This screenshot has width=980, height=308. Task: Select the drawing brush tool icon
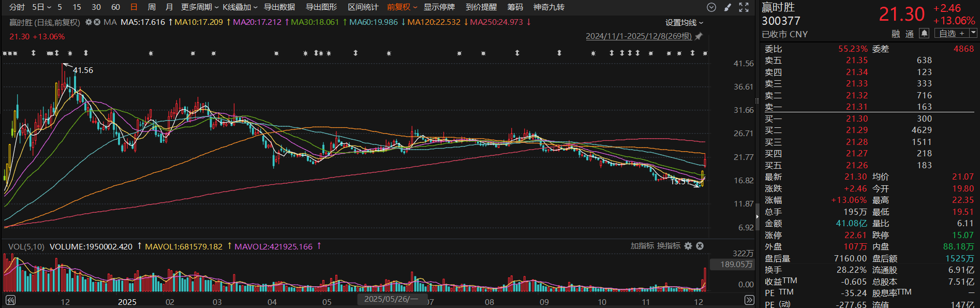[727, 7]
